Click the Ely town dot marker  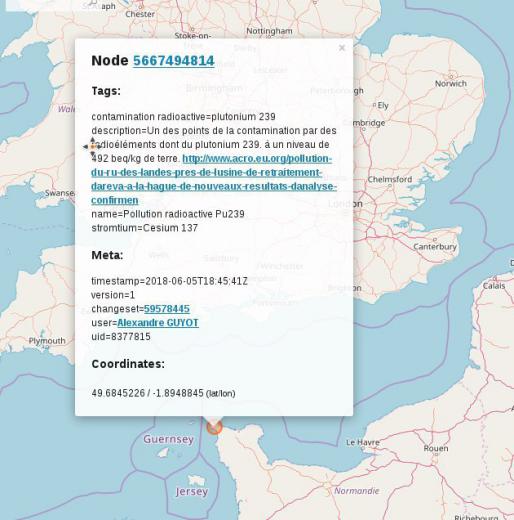click(374, 105)
